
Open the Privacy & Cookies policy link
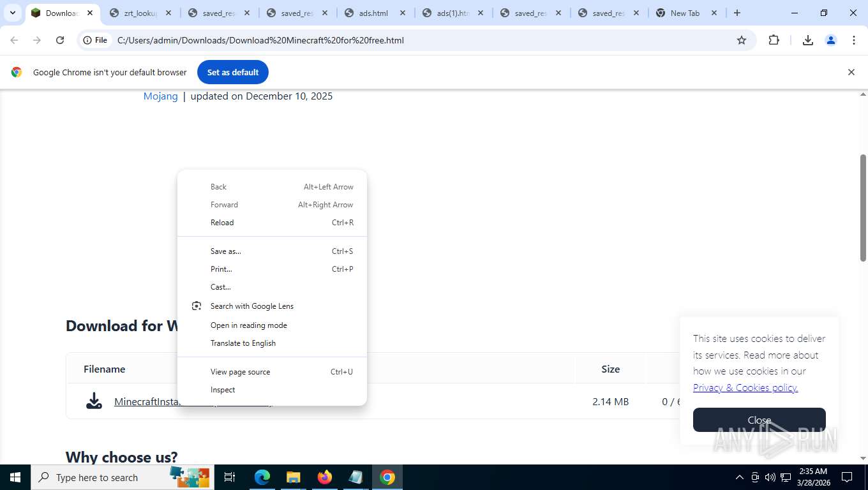(745, 388)
